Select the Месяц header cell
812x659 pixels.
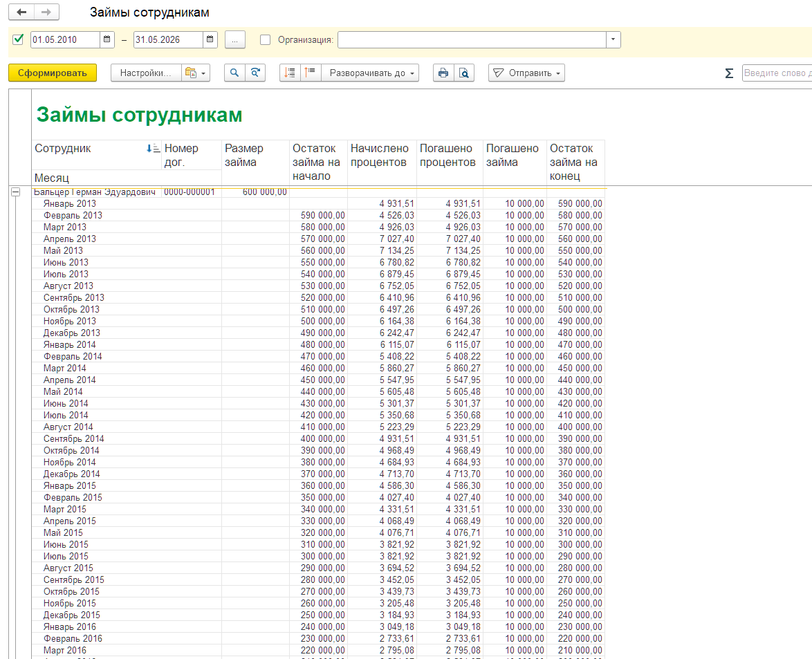127,178
